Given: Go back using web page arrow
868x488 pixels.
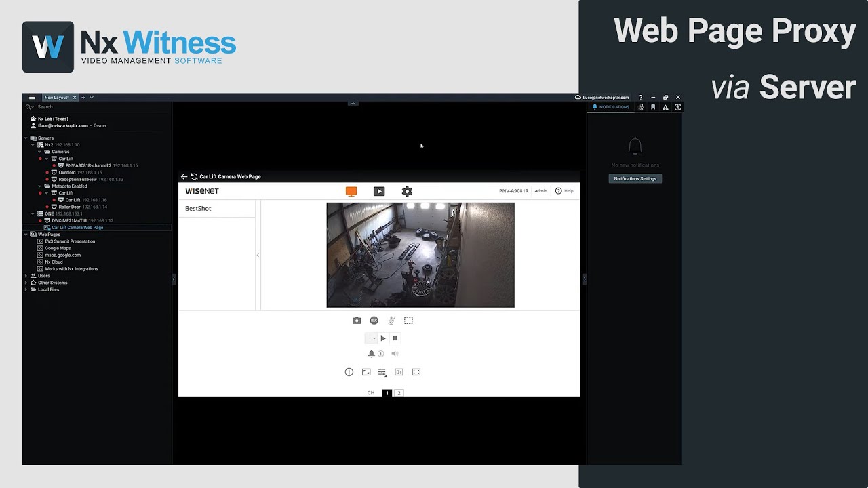Looking at the screenshot, I should pyautogui.click(x=184, y=176).
